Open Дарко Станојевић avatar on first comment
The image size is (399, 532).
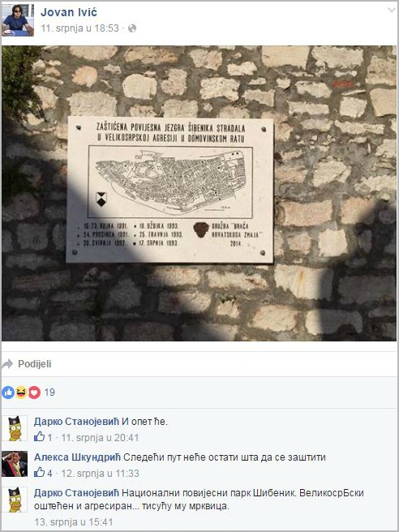[x=15, y=428]
